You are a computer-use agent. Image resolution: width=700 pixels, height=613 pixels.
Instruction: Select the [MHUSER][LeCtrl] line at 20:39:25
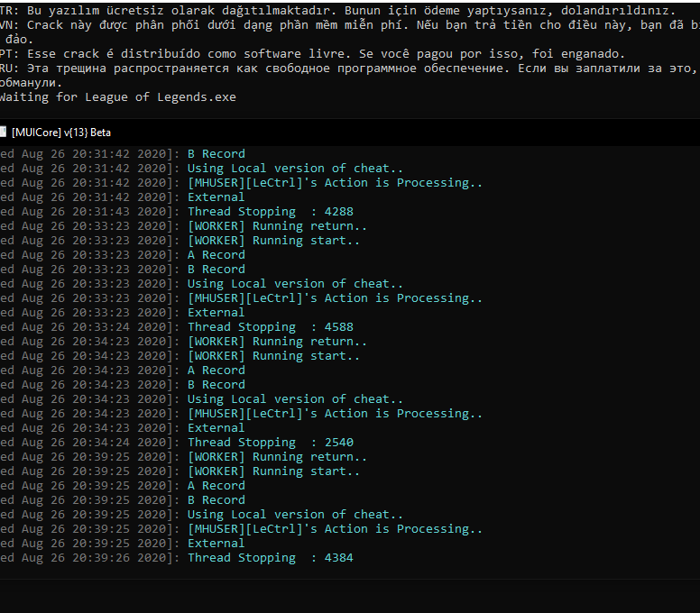[x=335, y=529]
